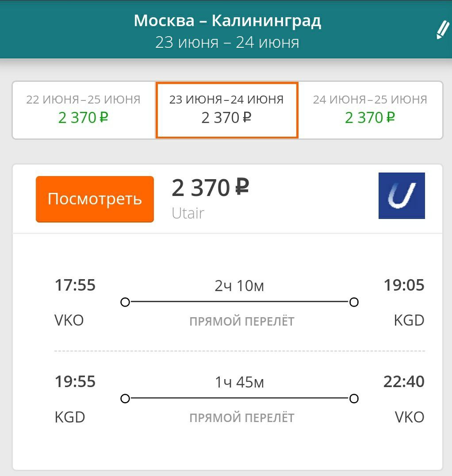452x476 pixels.
Task: Tap the return arrival circle marker at VKO
Action: [x=354, y=399]
